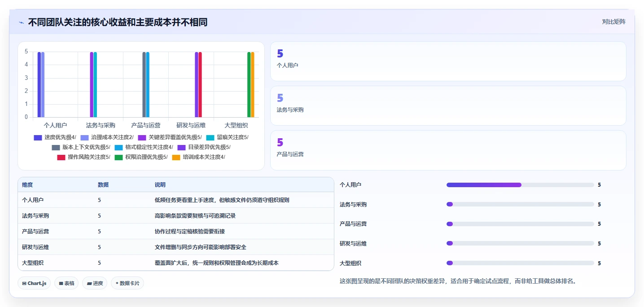Click the 产品与运营 label on the chart axis
This screenshot has width=644, height=307.
146,125
